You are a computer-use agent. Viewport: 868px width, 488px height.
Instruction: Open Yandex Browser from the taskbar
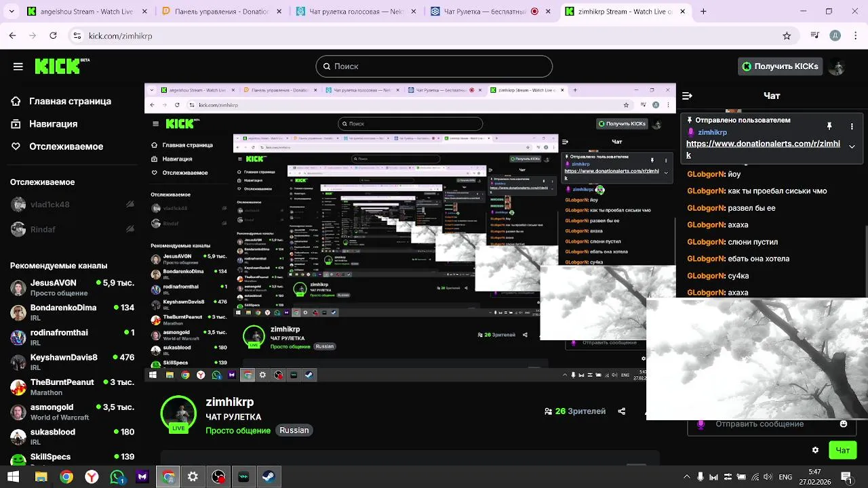(x=92, y=477)
